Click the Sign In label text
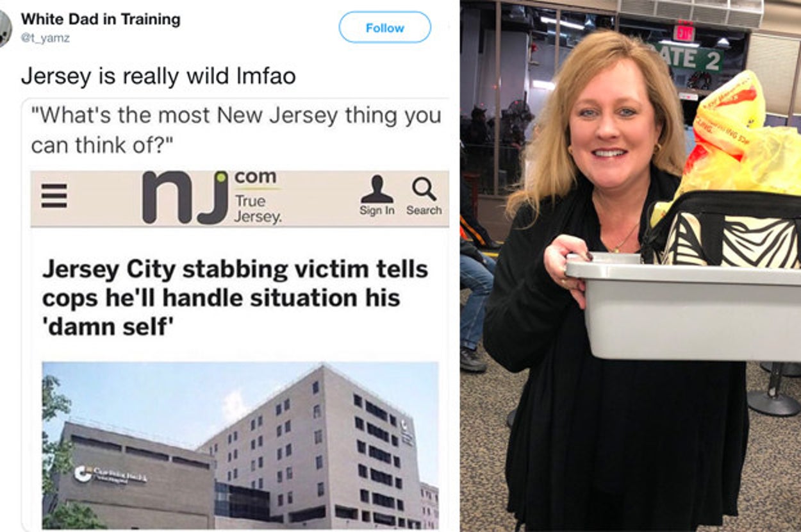Viewport: 801px width, 532px height. point(377,210)
